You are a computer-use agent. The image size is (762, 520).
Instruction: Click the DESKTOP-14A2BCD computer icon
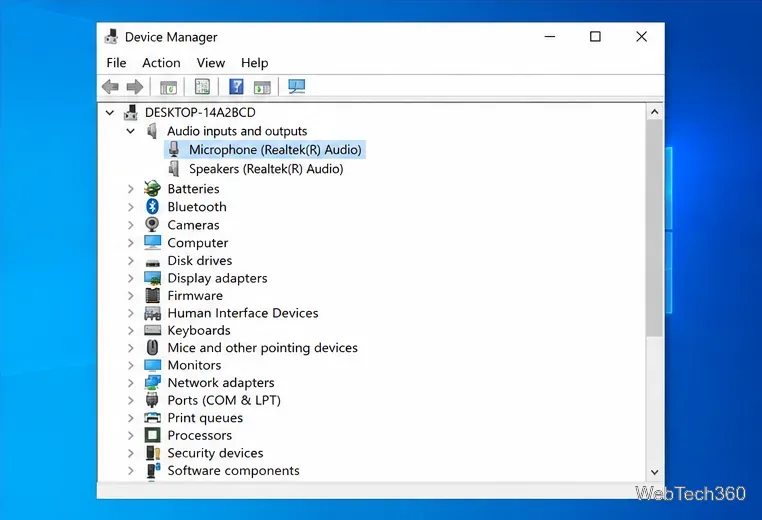coord(131,112)
